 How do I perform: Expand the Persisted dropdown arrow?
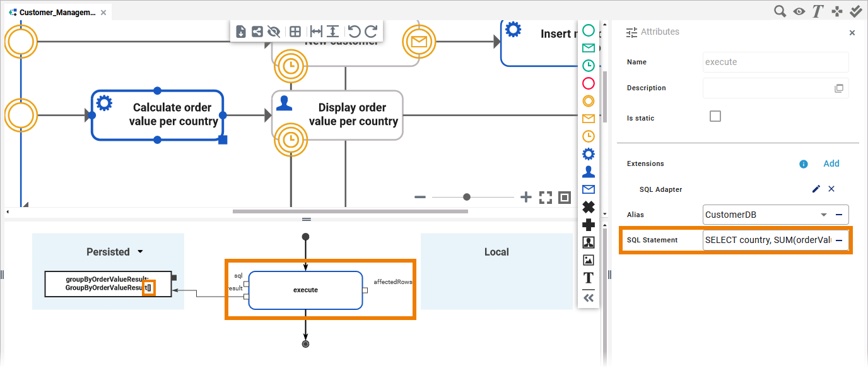pyautogui.click(x=140, y=252)
